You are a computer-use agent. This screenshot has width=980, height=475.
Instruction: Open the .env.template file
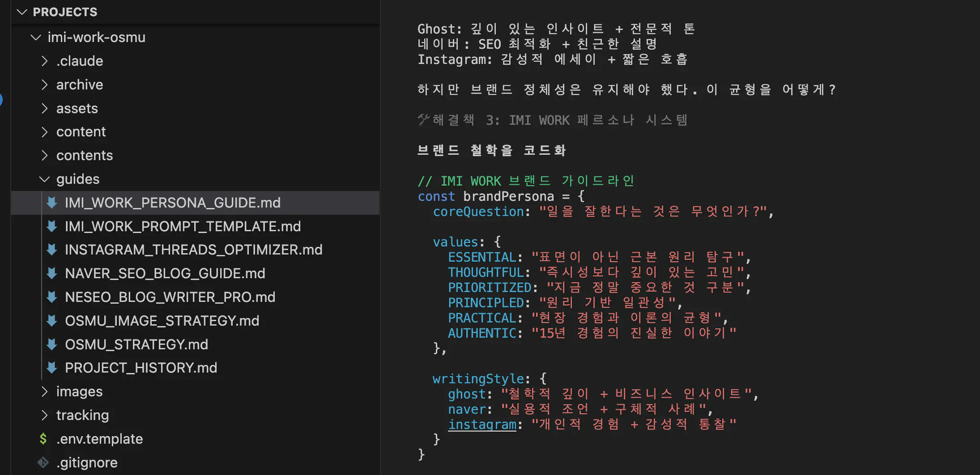pyautogui.click(x=99, y=439)
